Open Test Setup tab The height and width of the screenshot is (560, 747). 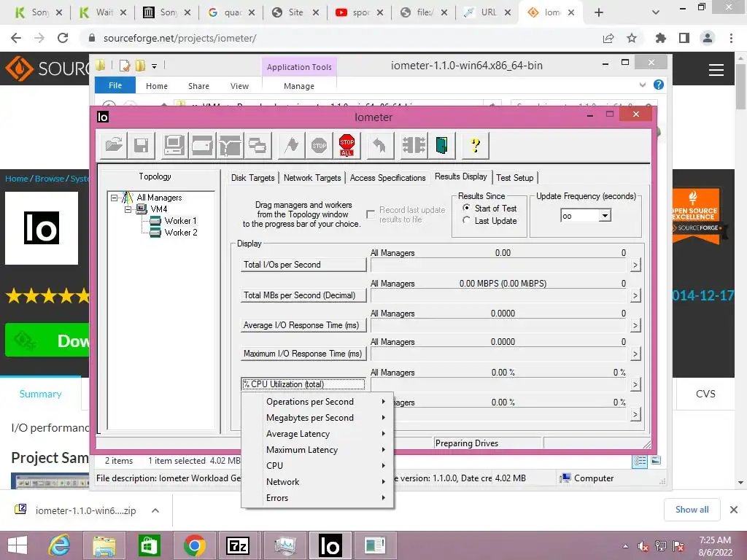tap(514, 178)
